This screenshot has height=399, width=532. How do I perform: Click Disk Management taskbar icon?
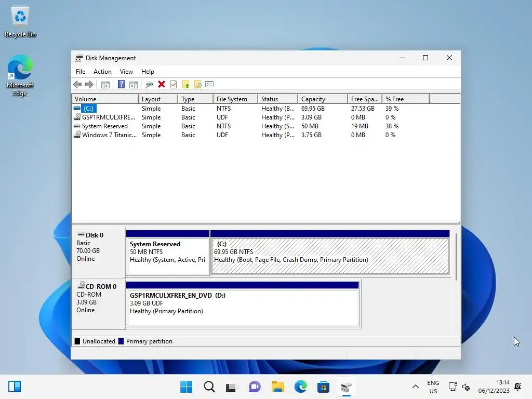pyautogui.click(x=346, y=387)
